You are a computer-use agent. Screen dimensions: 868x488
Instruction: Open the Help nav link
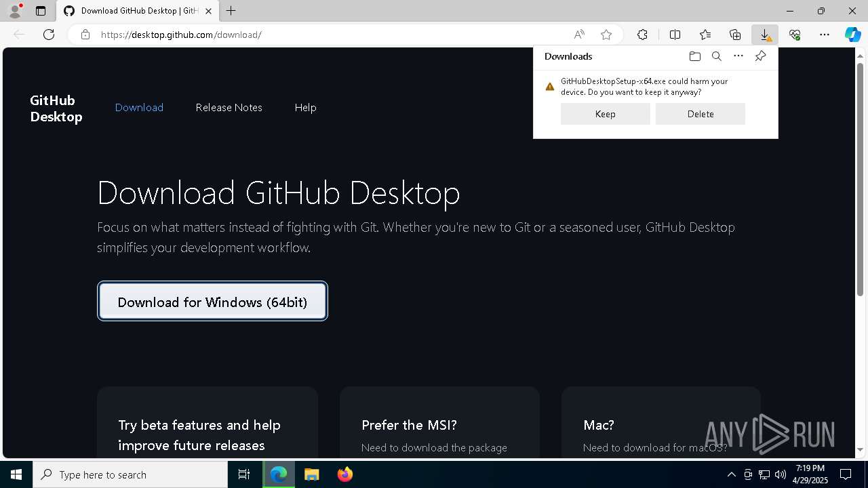306,108
